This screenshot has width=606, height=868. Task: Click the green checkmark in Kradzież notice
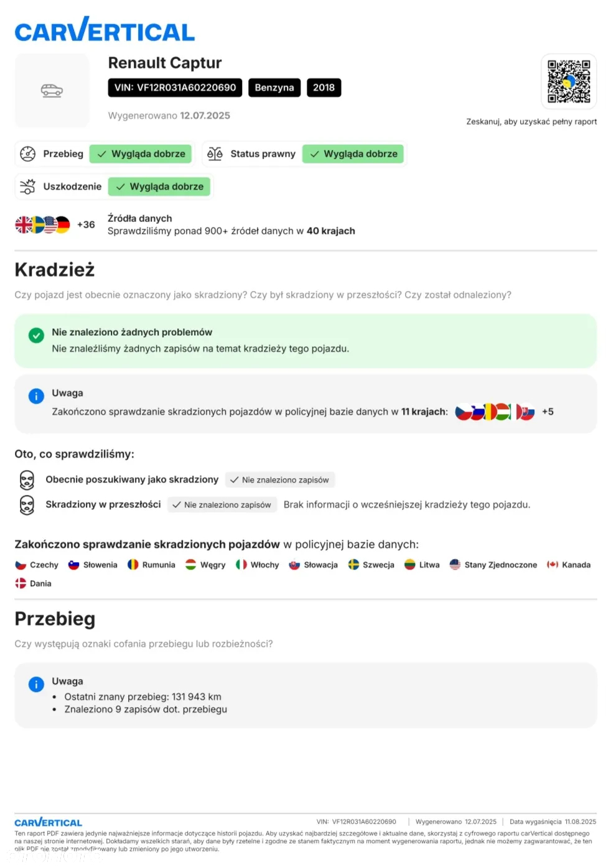tap(36, 335)
